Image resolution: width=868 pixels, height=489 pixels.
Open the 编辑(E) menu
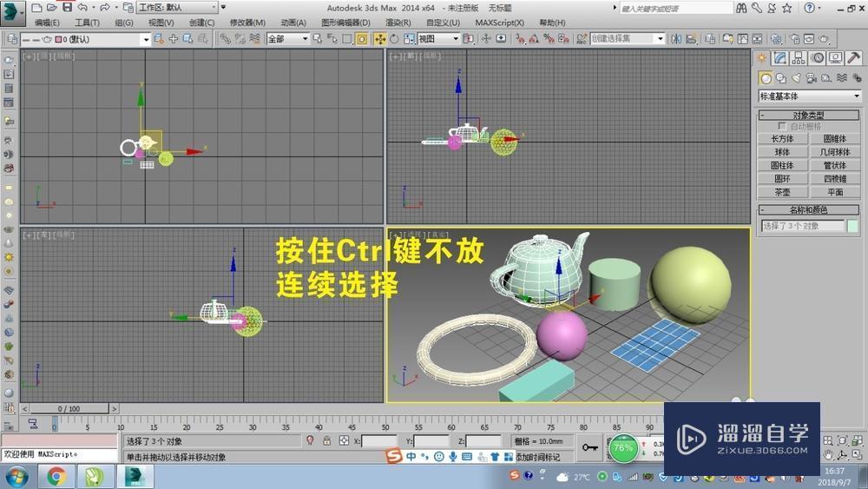point(47,23)
